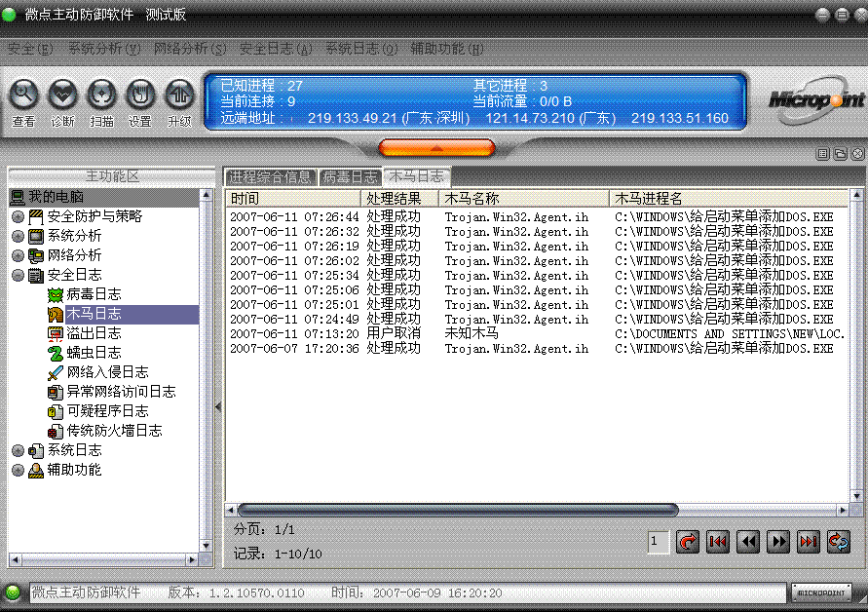Open the 安全日志(A) menu
868x612 pixels.
pyautogui.click(x=276, y=49)
